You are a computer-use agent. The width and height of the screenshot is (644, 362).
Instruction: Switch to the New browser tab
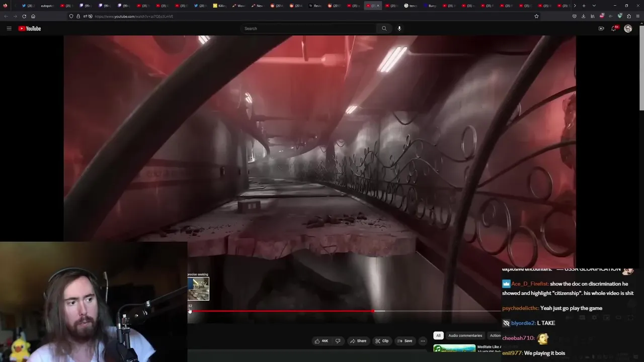click(258, 6)
